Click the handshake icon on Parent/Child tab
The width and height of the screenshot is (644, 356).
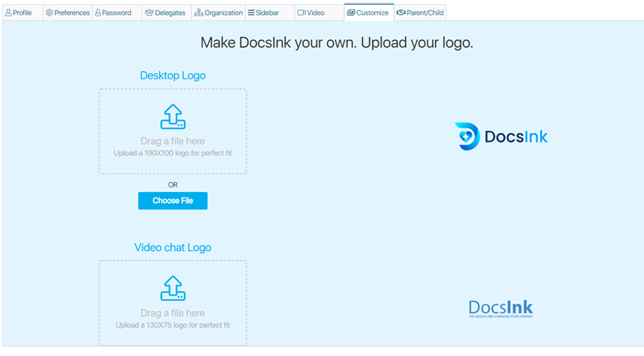[x=400, y=13]
